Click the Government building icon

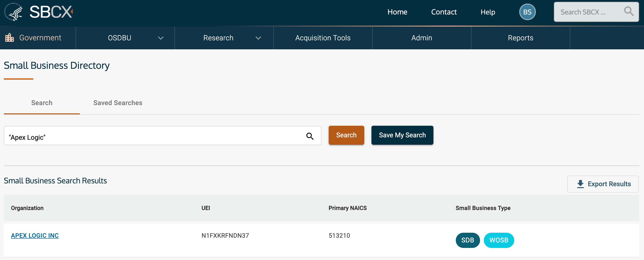(x=10, y=38)
